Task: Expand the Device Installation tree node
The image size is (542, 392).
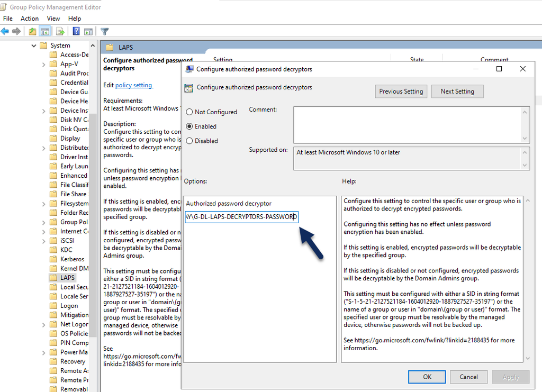Action: (43, 111)
